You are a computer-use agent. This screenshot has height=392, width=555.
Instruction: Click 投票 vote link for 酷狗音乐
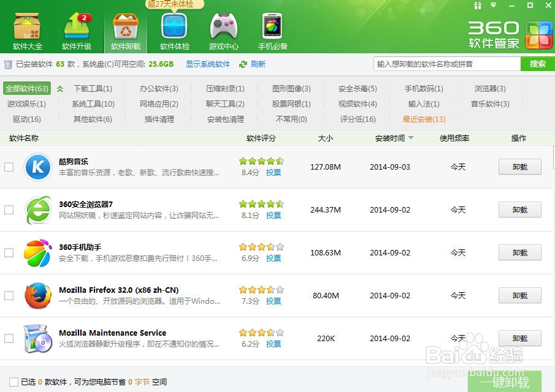(274, 173)
